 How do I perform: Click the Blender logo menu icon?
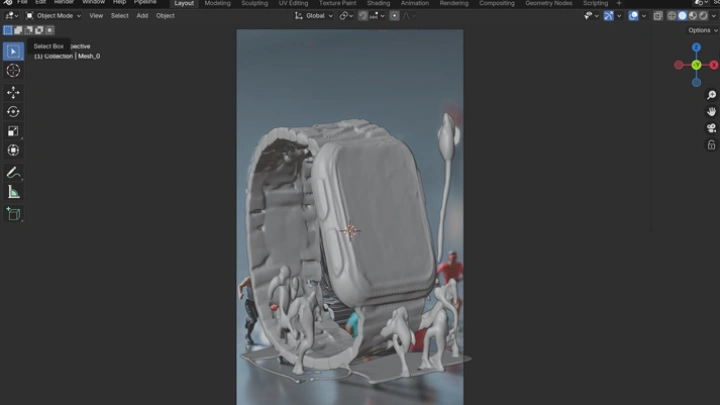coord(7,2)
